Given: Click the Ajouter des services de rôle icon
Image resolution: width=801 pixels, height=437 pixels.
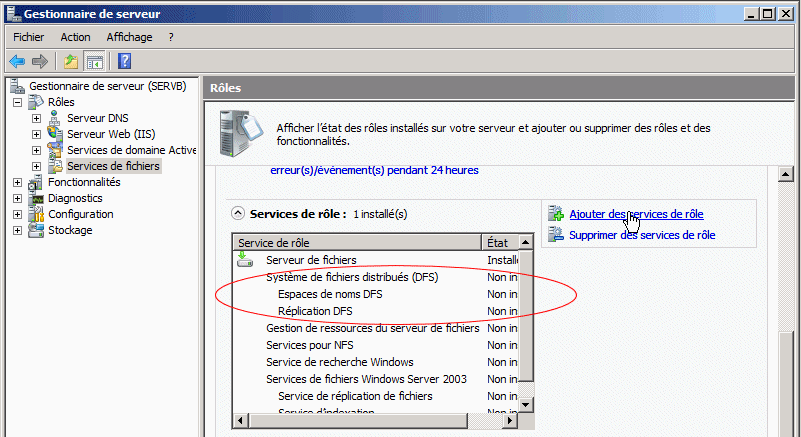Looking at the screenshot, I should click(x=556, y=213).
